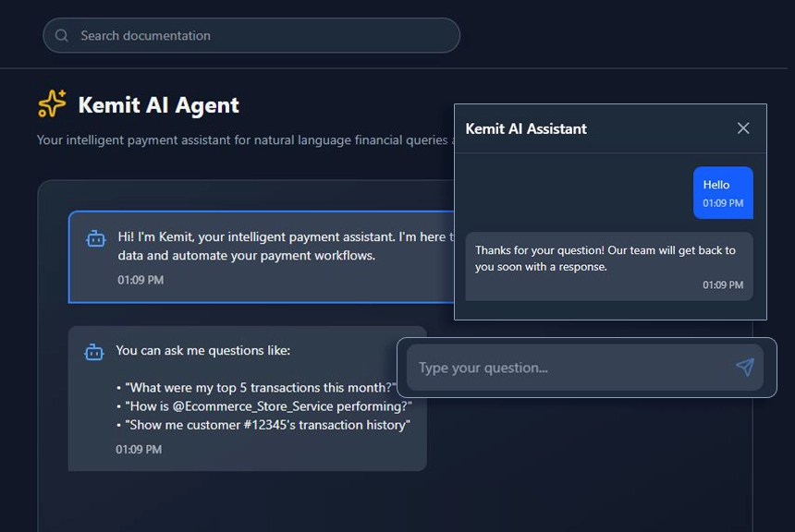795x532 pixels.
Task: Select the "Hi! I'm Kemit" greeting message
Action: tap(277, 247)
